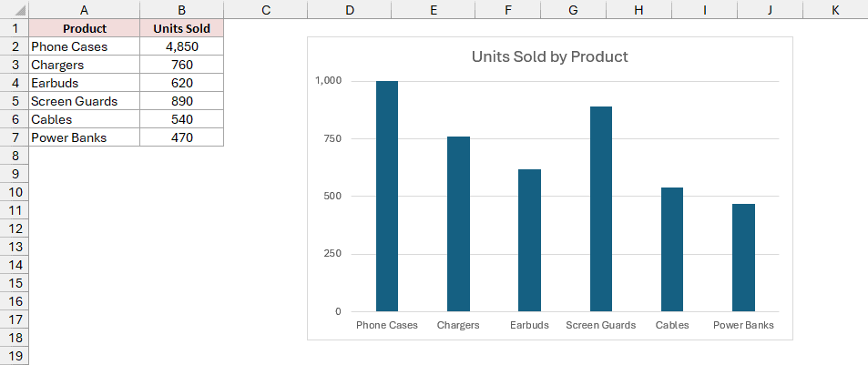Viewport: 868px width, 365px height.
Task: Select column G header
Action: tap(573, 9)
